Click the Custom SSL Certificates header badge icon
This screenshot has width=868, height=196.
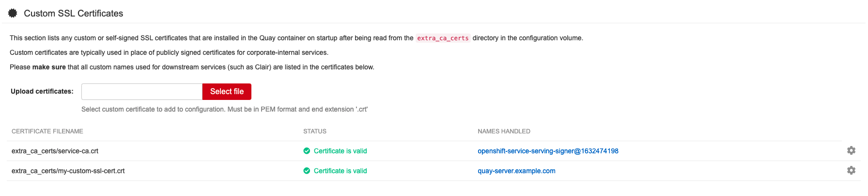point(13,13)
